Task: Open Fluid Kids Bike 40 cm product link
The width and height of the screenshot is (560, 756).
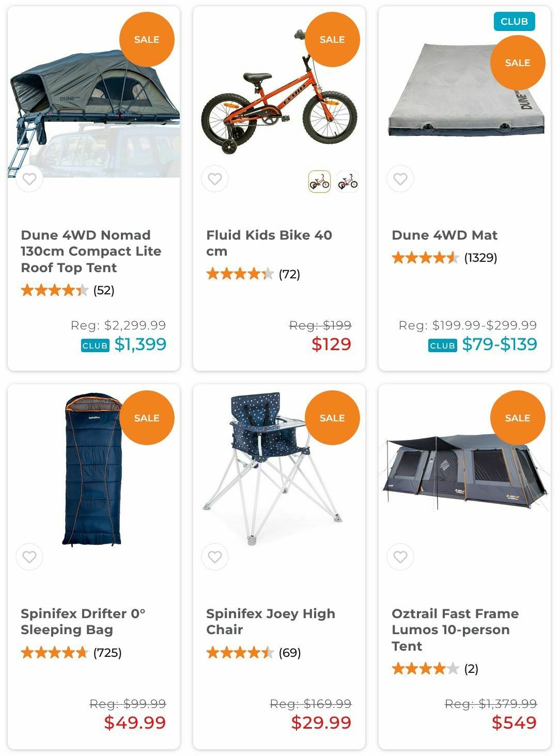Action: [269, 243]
